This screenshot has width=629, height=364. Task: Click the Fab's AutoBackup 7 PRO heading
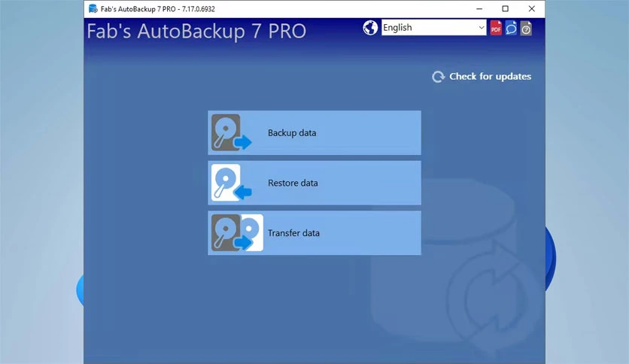(196, 32)
